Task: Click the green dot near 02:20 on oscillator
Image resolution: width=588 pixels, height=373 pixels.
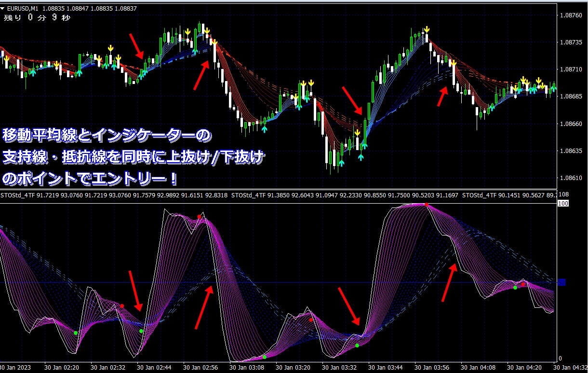Action: (x=76, y=333)
